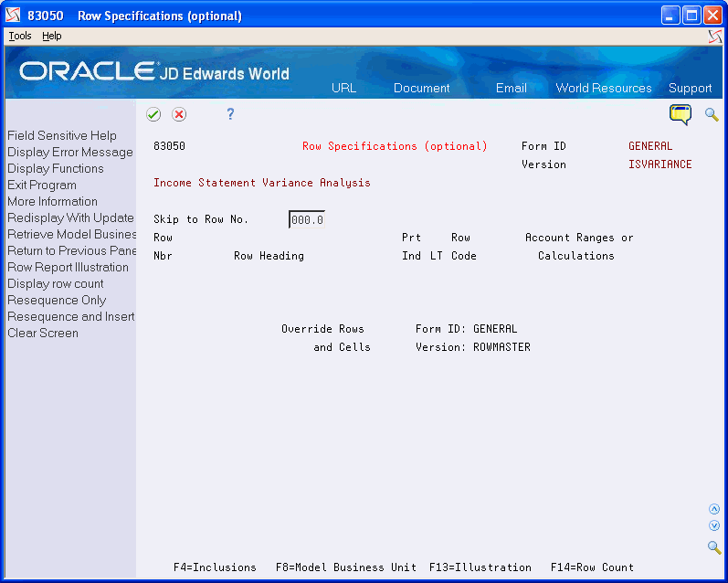Select Clear Screen option

point(43,333)
